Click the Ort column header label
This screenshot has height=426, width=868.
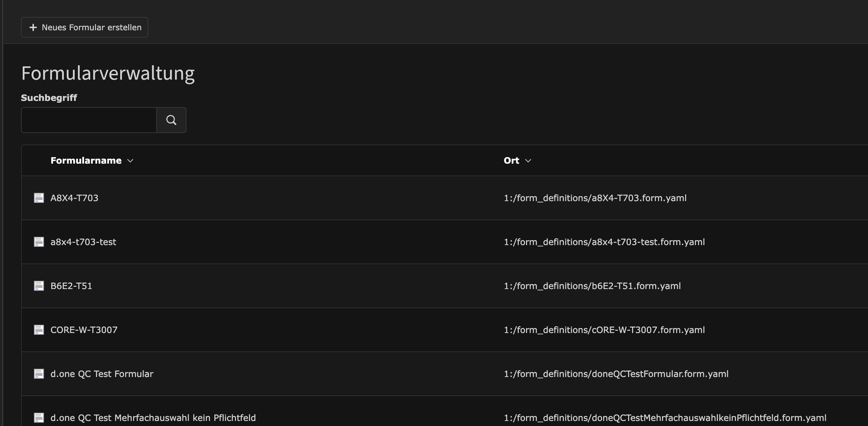[511, 160]
